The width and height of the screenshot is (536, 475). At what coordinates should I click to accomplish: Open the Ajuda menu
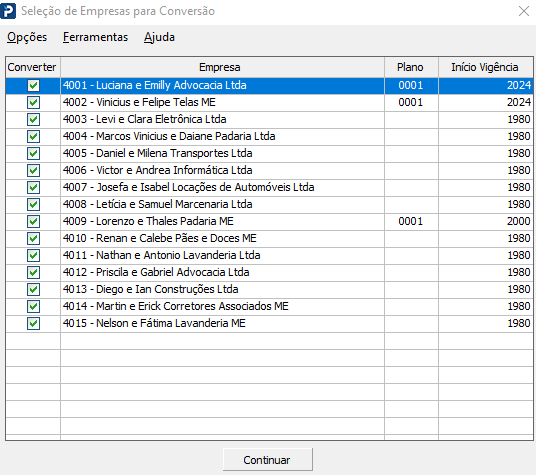point(159,37)
